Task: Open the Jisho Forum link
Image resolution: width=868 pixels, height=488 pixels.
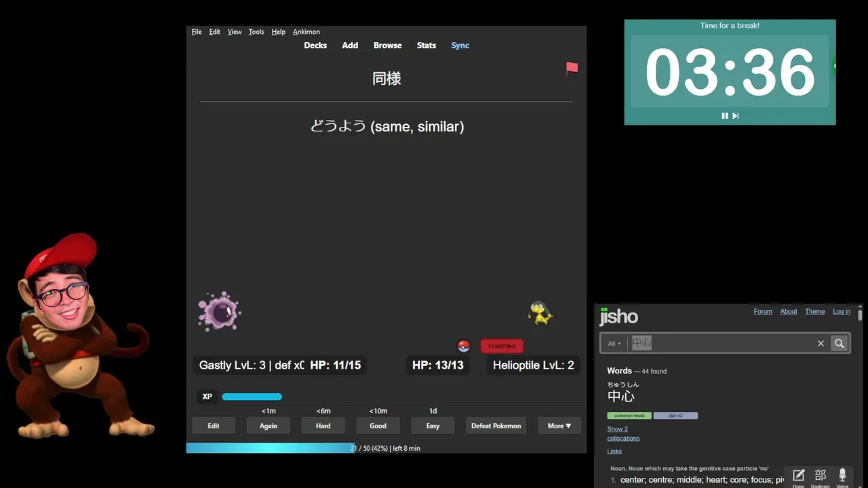Action: (x=763, y=312)
